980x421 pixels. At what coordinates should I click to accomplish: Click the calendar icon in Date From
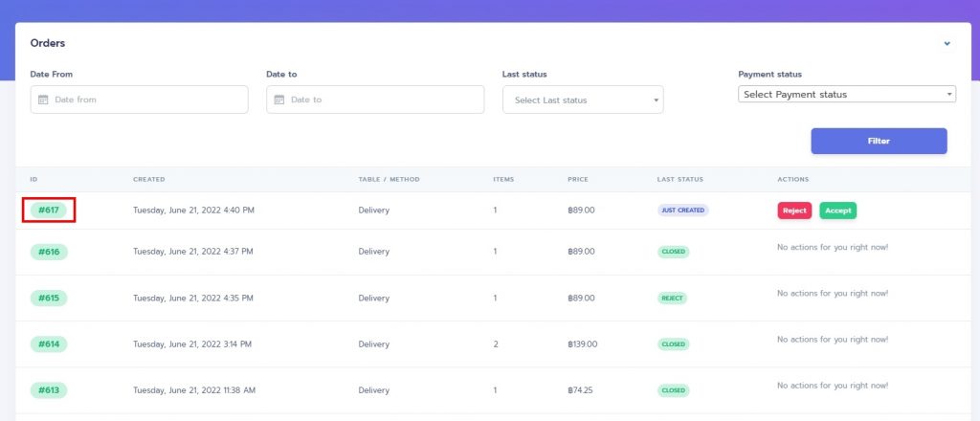pyautogui.click(x=43, y=100)
